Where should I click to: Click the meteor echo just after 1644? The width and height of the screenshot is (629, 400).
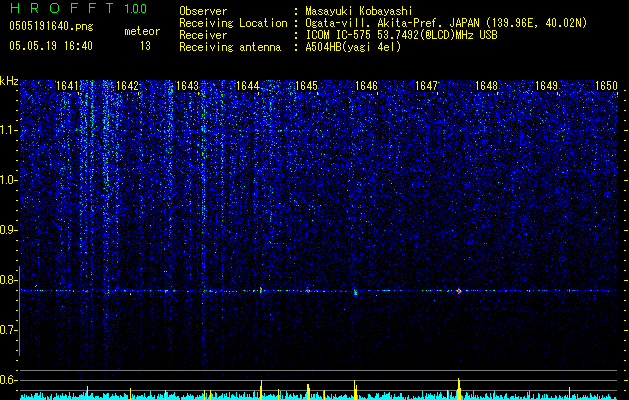click(261, 290)
